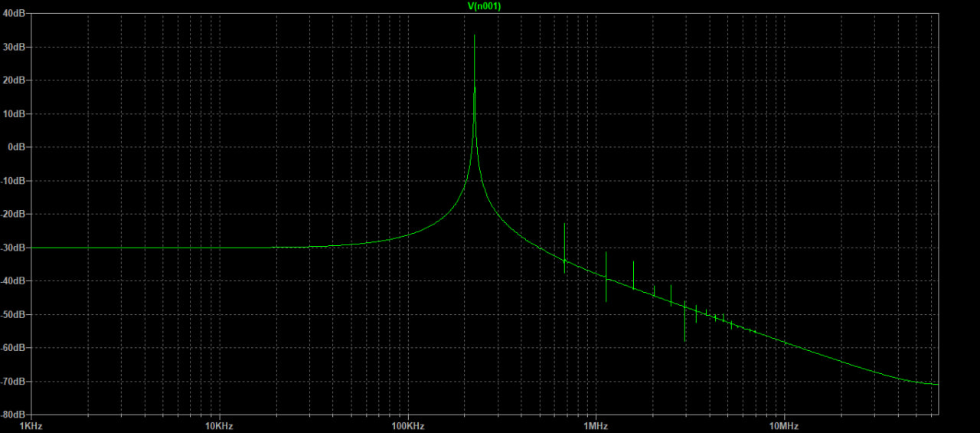Select the -30dB vertical axis label

coord(14,248)
